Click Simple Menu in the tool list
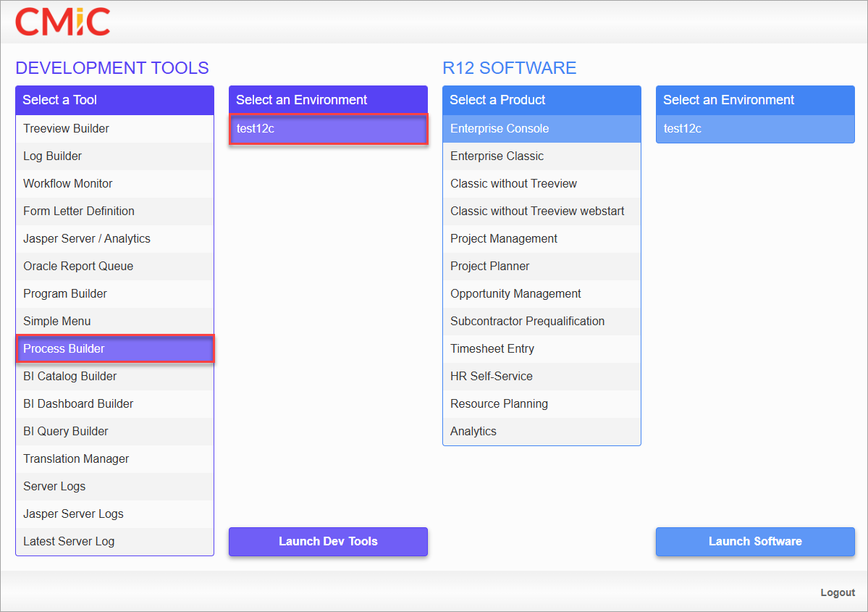The width and height of the screenshot is (868, 612). [114, 322]
